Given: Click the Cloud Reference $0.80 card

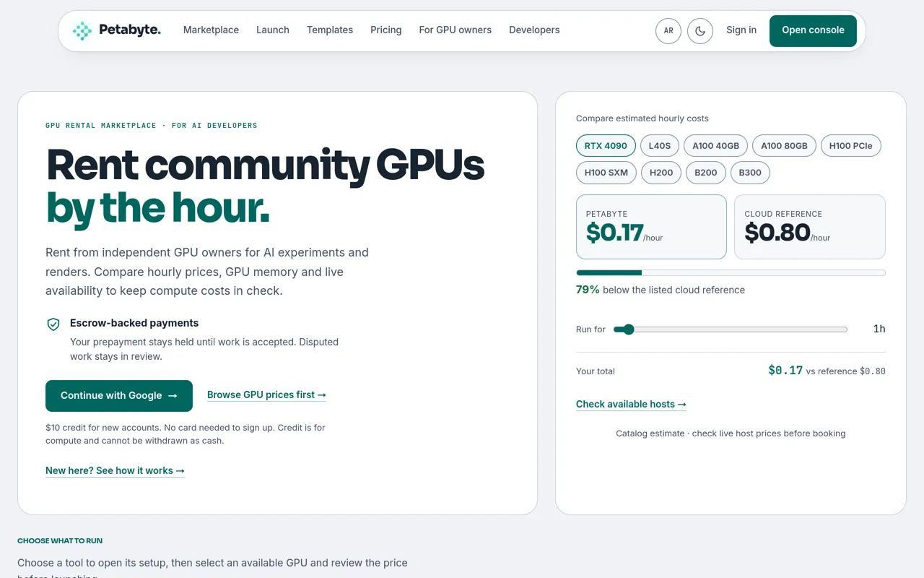Looking at the screenshot, I should click(x=810, y=227).
